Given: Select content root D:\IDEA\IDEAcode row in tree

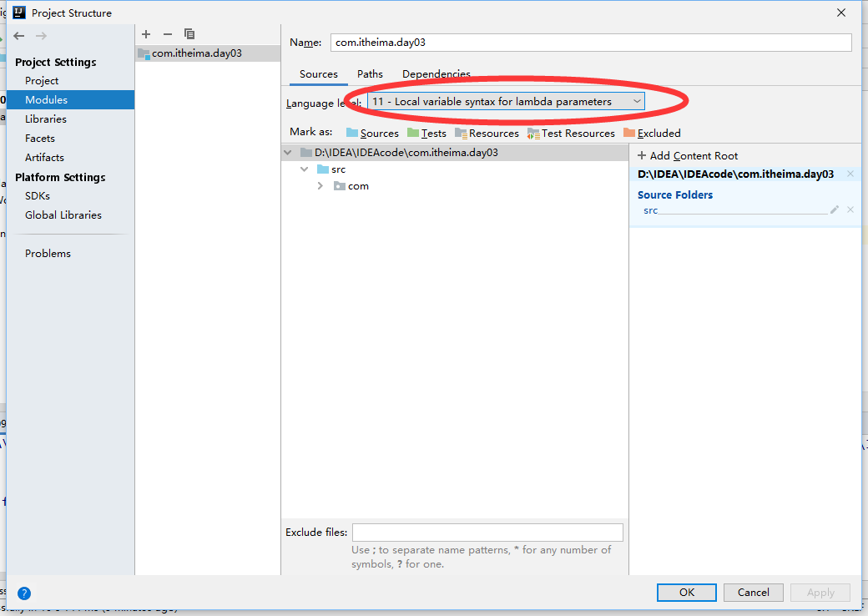Looking at the screenshot, I should point(455,152).
